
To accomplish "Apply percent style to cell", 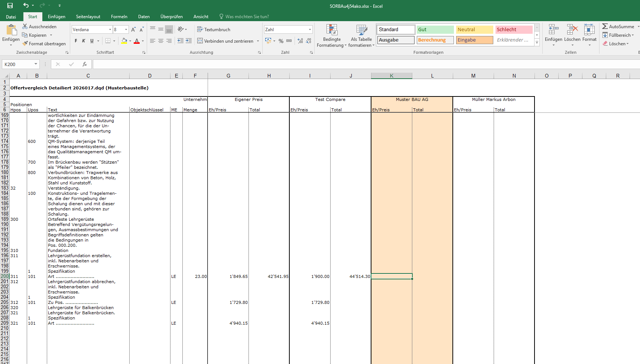I will tap(281, 41).
